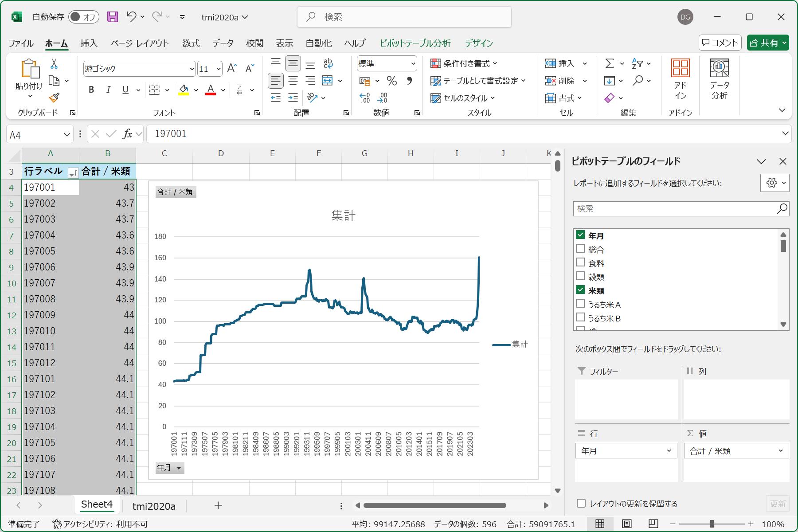Open セルのスタイル menu
The height and width of the screenshot is (532, 798).
(x=463, y=98)
